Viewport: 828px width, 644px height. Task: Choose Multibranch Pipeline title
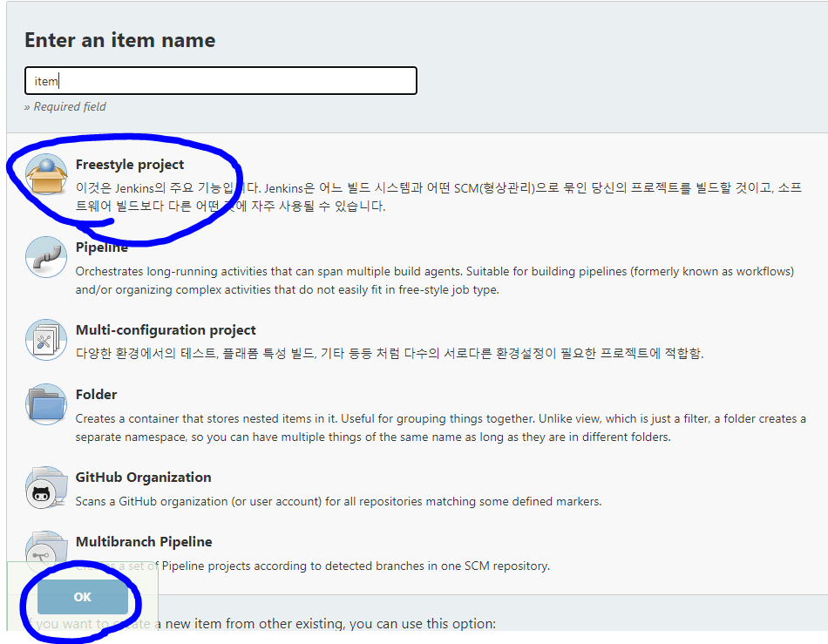144,542
